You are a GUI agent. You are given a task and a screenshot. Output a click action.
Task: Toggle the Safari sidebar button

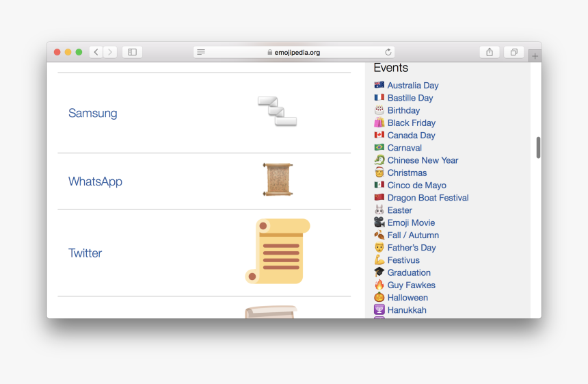pos(133,52)
